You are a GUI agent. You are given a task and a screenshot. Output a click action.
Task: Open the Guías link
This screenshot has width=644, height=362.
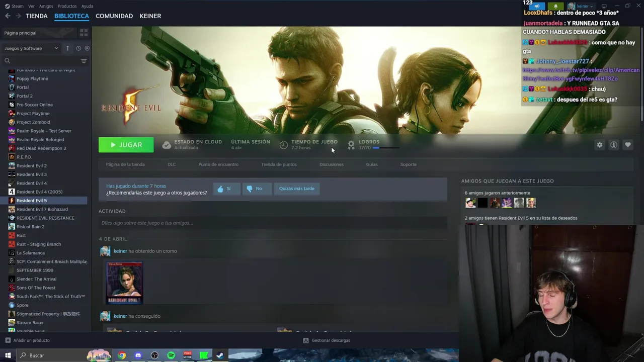point(372,164)
